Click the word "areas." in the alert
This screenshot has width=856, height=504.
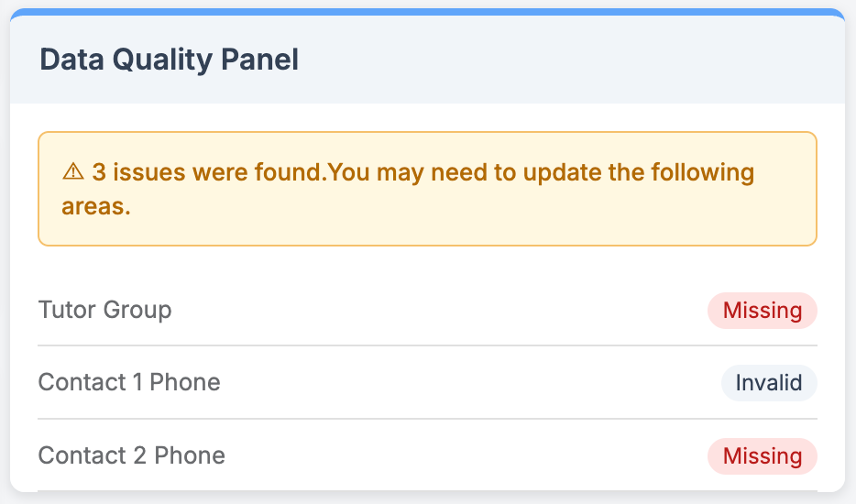click(x=96, y=206)
